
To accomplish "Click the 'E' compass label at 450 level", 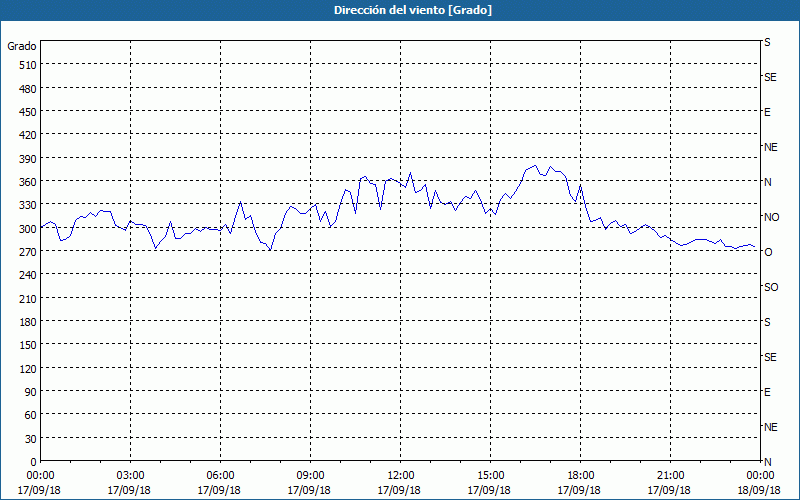I will pyautogui.click(x=767, y=112).
